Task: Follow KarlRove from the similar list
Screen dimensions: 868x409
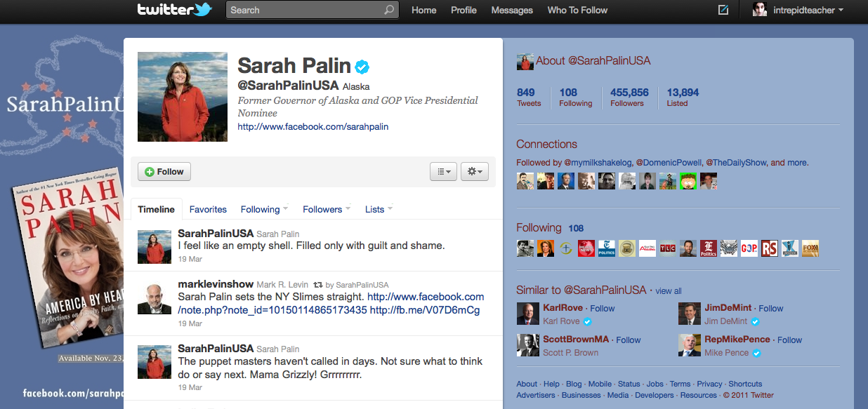Action: (x=603, y=308)
